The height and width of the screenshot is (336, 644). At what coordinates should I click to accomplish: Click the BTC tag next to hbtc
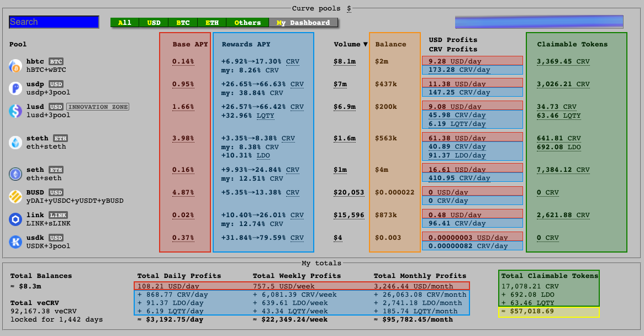pos(56,61)
